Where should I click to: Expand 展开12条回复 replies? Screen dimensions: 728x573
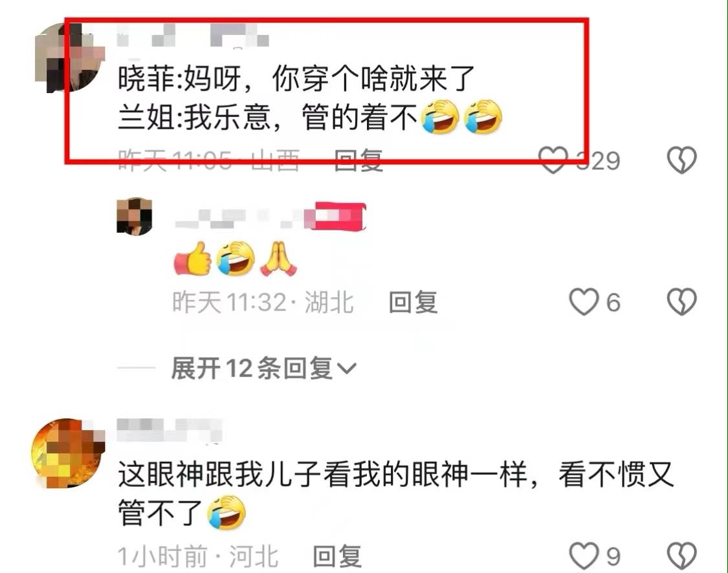click(x=264, y=369)
